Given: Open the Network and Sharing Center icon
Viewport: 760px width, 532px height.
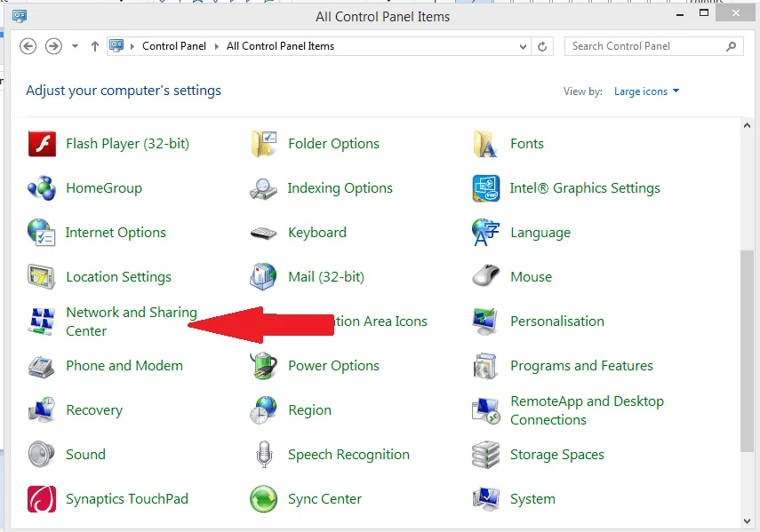Looking at the screenshot, I should pos(42,322).
